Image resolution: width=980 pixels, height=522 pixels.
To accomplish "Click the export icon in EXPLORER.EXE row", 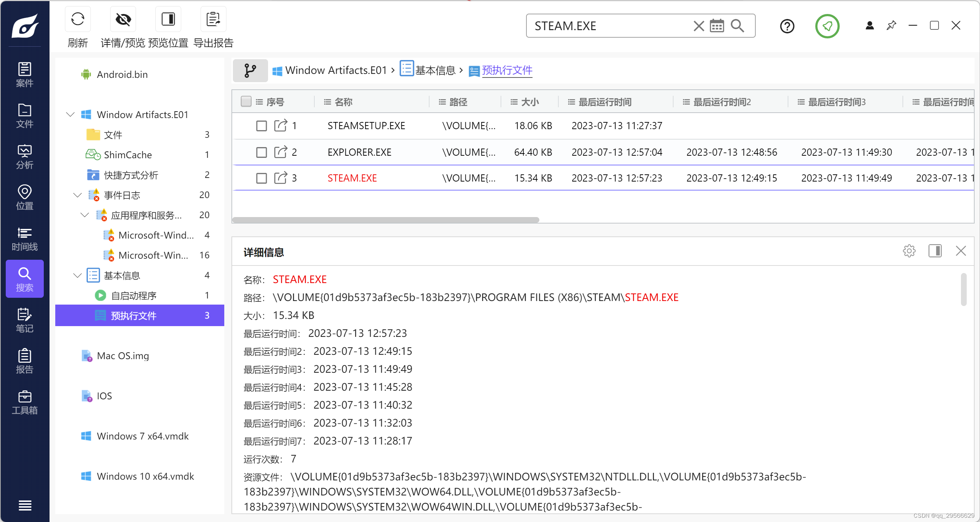I will 280,152.
